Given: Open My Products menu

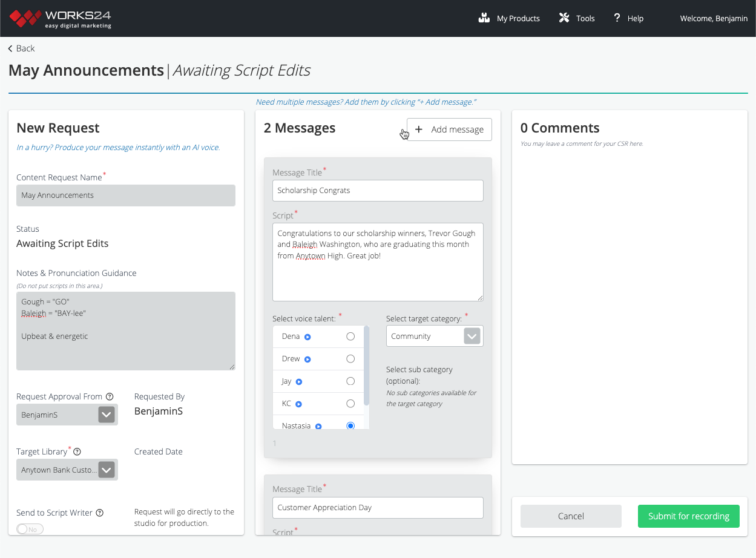Looking at the screenshot, I should (509, 18).
